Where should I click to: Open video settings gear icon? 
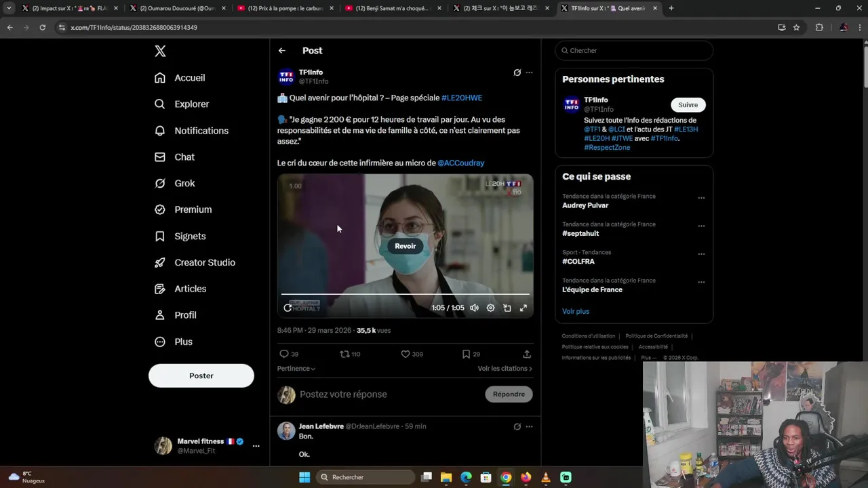[491, 308]
